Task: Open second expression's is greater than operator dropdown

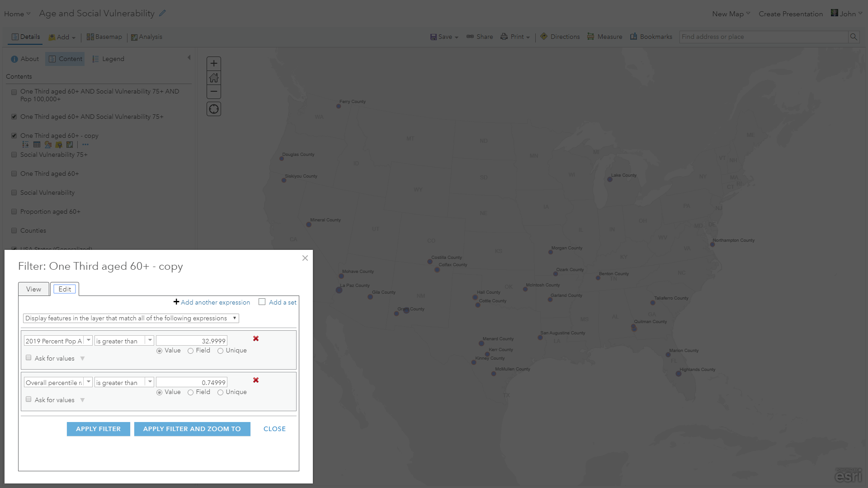Action: click(150, 382)
